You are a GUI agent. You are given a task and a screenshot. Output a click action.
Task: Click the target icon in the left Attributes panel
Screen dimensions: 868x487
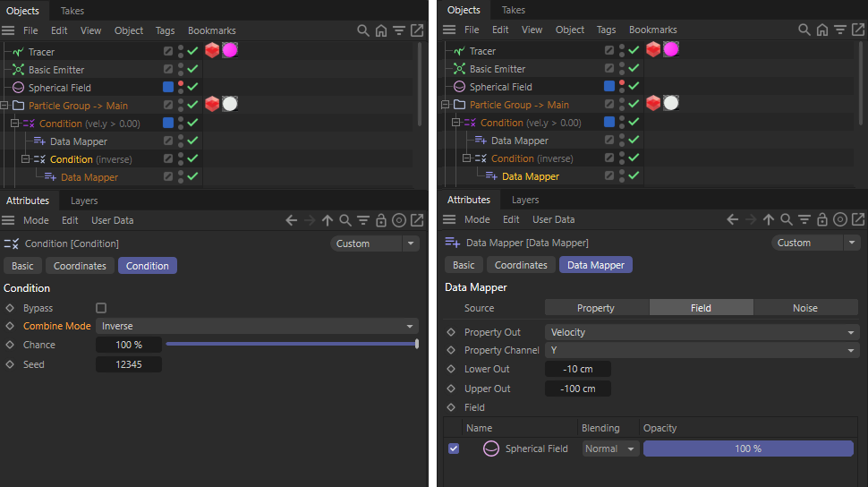(398, 220)
